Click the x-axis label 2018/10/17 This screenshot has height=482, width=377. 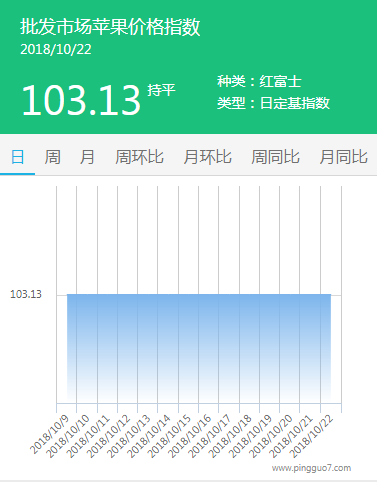210,436
